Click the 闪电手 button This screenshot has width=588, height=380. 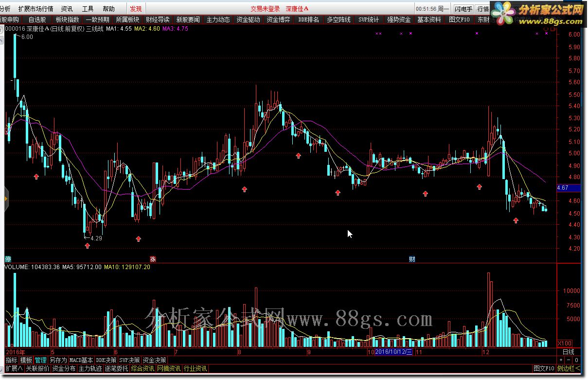coord(463,9)
